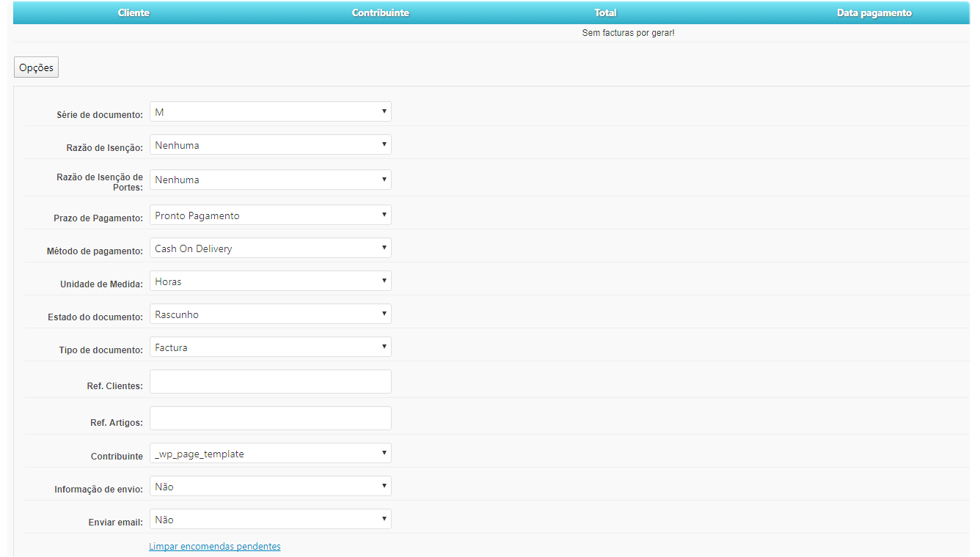Click the arrow on the Enviar email select
The image size is (980, 557).
click(x=384, y=519)
